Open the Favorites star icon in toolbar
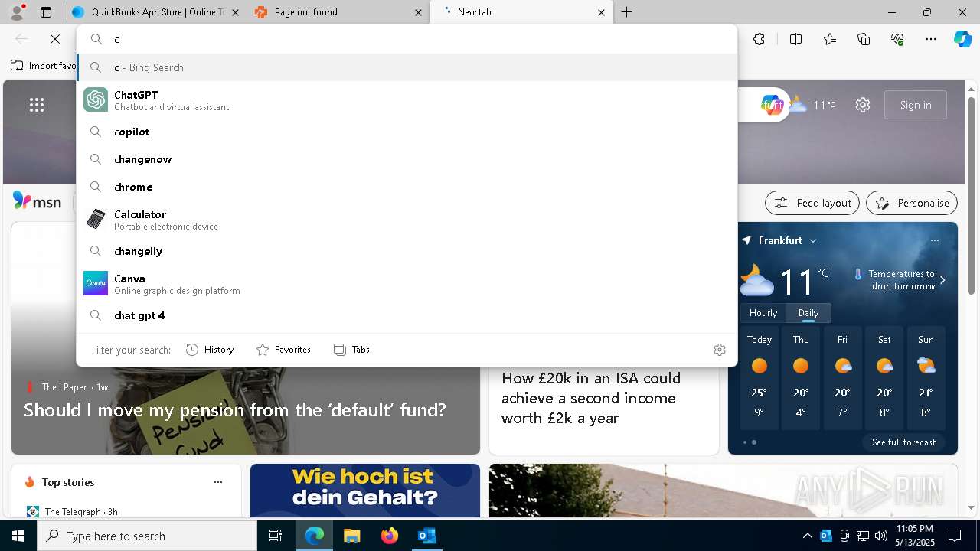980x551 pixels. pyautogui.click(x=830, y=39)
